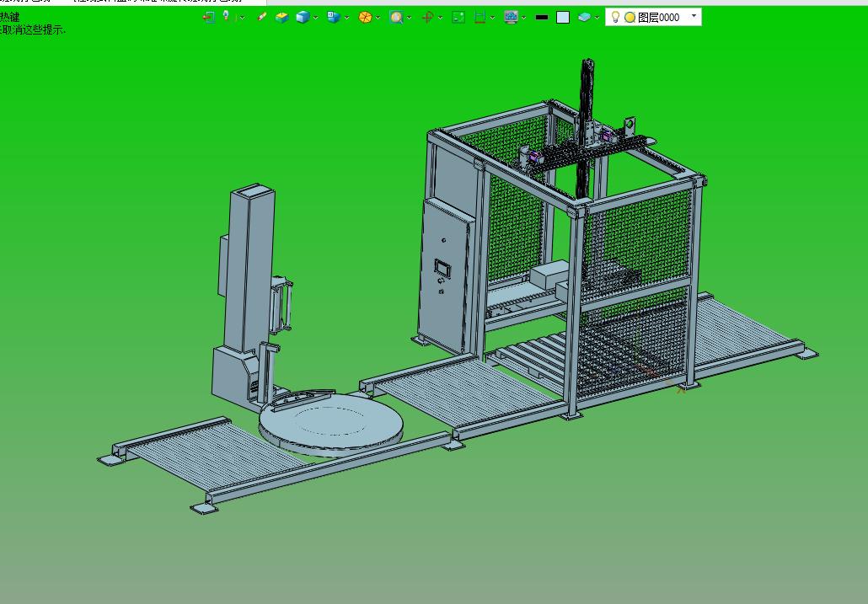This screenshot has height=604, width=868.
Task: Click the magnifier zoom icon
Action: coord(396,17)
